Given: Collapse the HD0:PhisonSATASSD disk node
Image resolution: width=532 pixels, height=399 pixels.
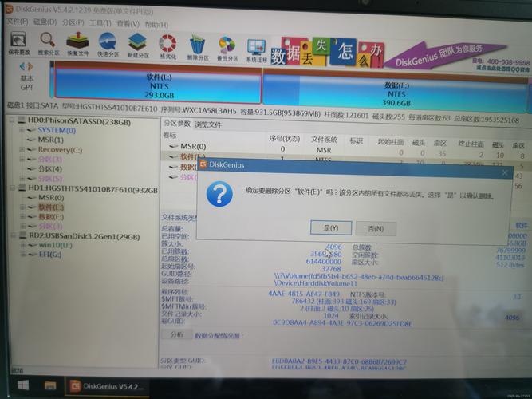Looking at the screenshot, I should 12,120.
